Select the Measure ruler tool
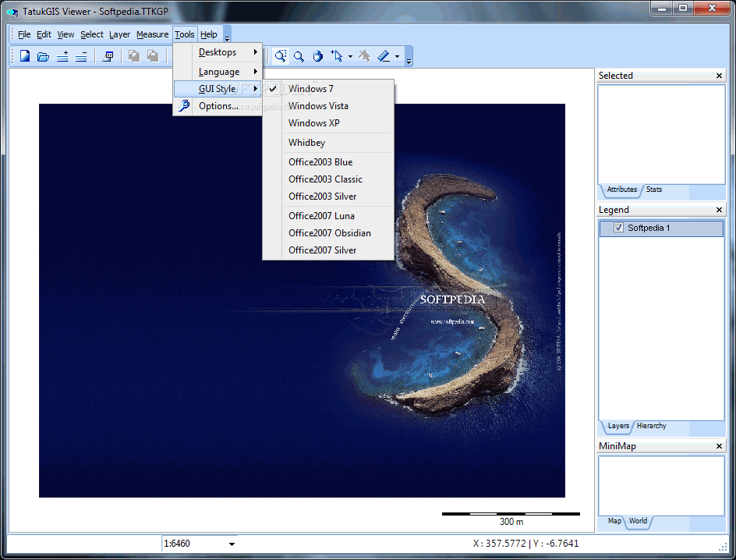The height and width of the screenshot is (560, 736). 384,56
